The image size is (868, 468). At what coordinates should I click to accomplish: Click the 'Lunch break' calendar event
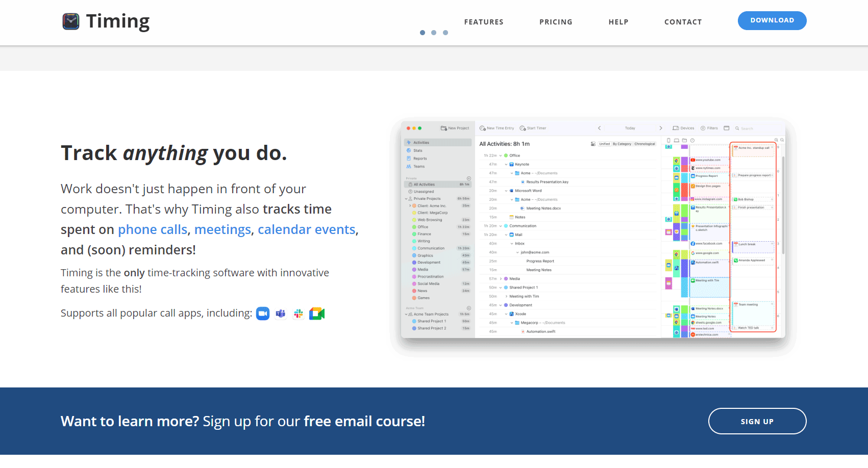pos(753,247)
